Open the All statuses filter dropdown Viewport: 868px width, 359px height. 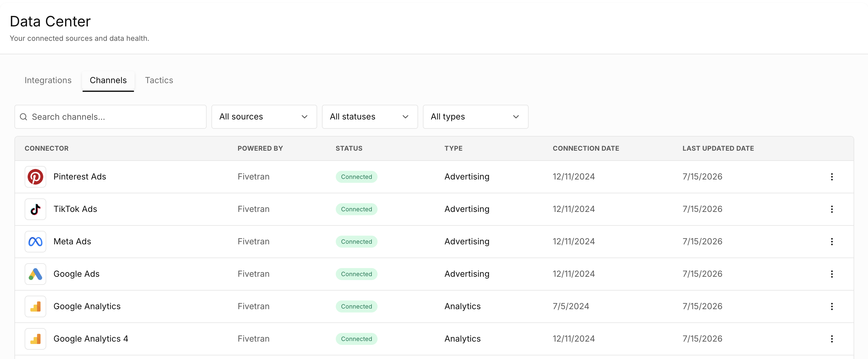coord(370,116)
